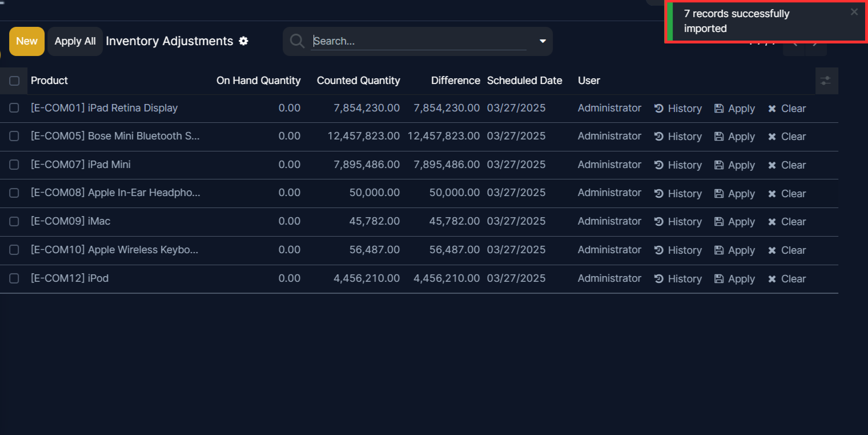868x435 pixels.
Task: Click counted quantity 50,000.00
Action: pos(375,193)
